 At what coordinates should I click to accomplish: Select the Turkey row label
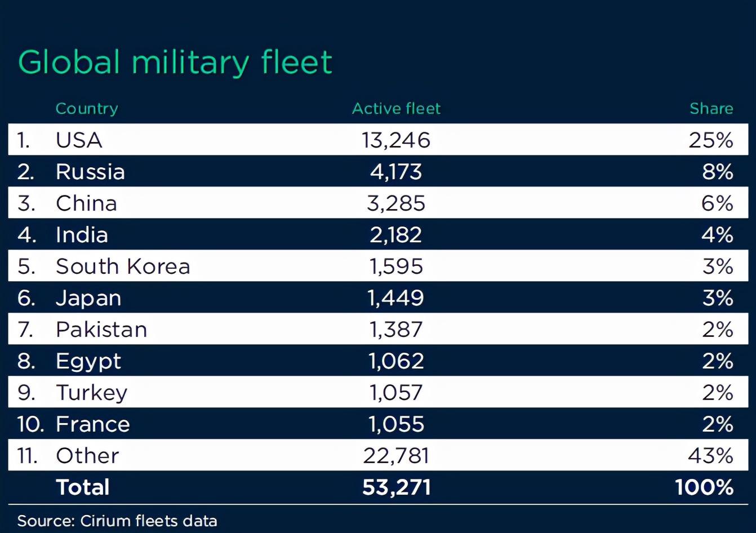[x=92, y=392]
